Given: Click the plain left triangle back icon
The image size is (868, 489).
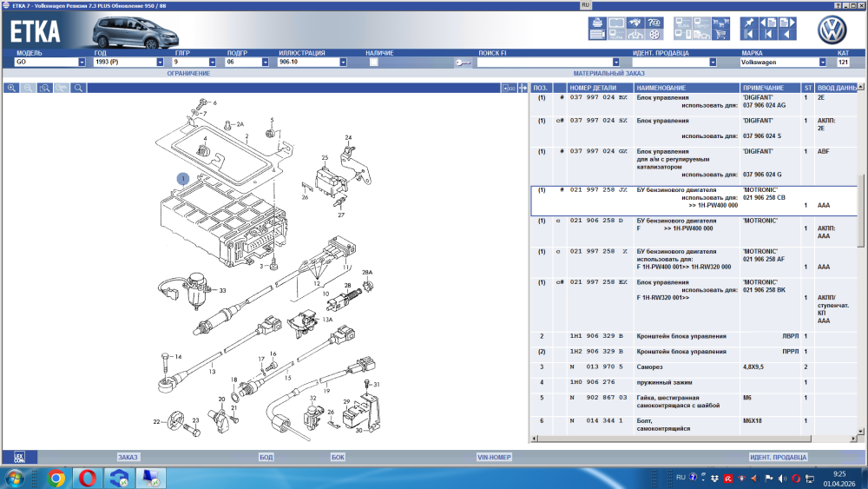Looking at the screenshot, I should 787,35.
